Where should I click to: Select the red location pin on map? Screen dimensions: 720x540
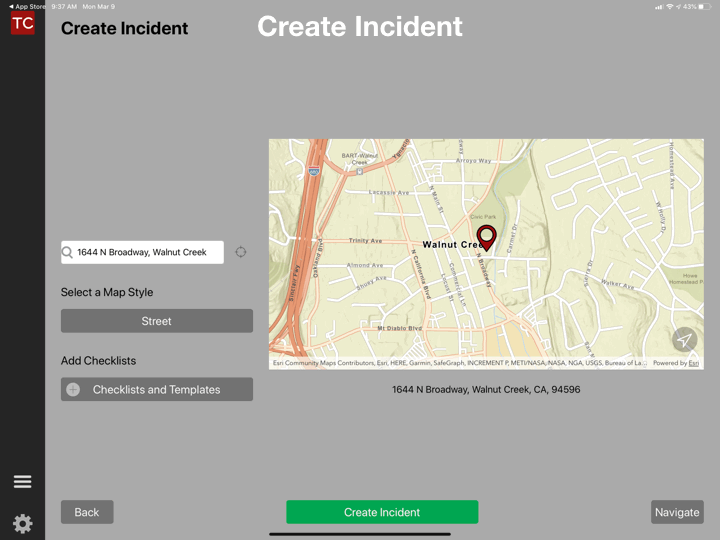486,238
